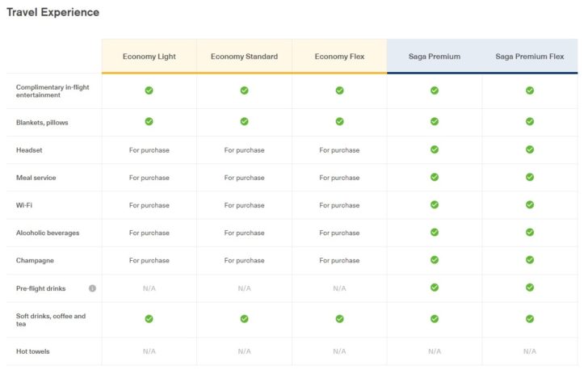The width and height of the screenshot is (588, 374).
Task: Click the Complimentary in-flight entertainment row label
Action: (x=52, y=90)
